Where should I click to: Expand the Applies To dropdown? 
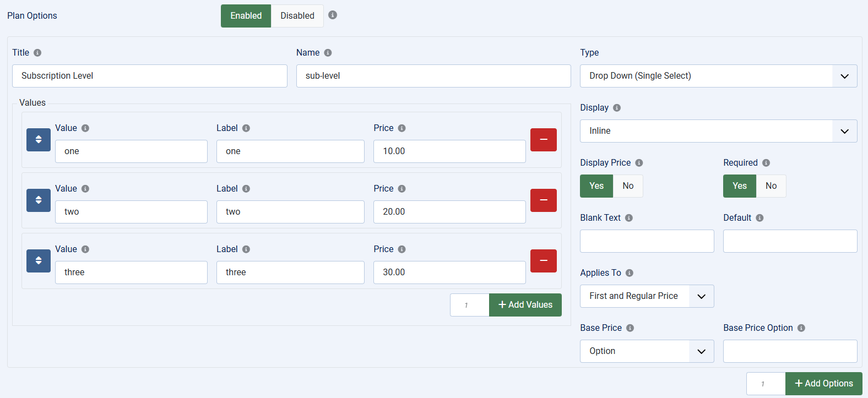pos(647,296)
